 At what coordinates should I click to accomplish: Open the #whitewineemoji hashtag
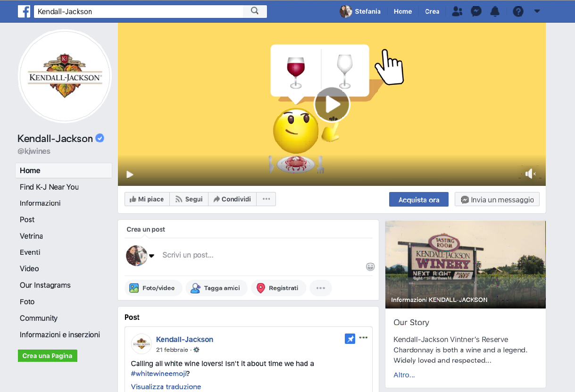158,374
